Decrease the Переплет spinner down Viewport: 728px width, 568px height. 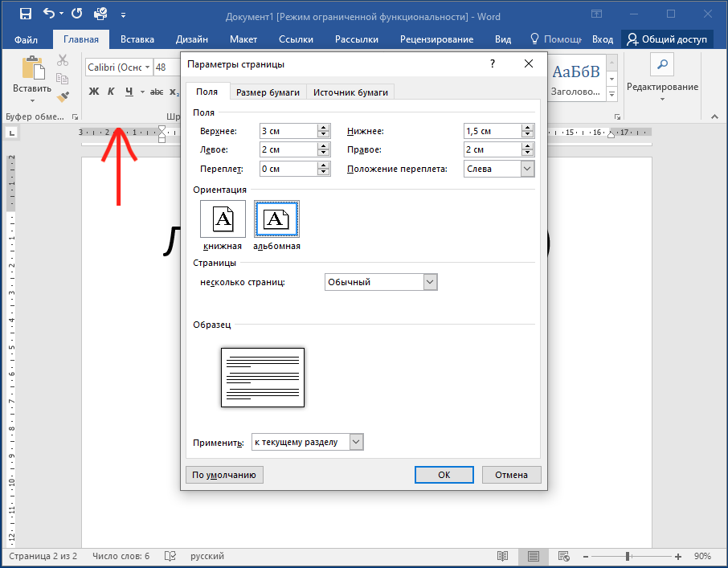pyautogui.click(x=324, y=172)
